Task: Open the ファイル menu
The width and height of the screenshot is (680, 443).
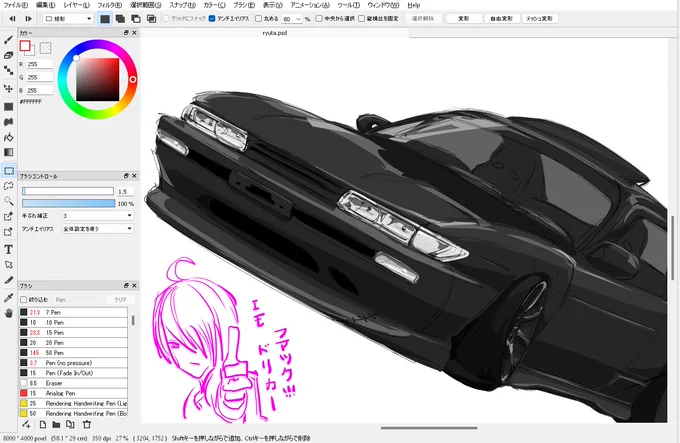Action: 15,5
